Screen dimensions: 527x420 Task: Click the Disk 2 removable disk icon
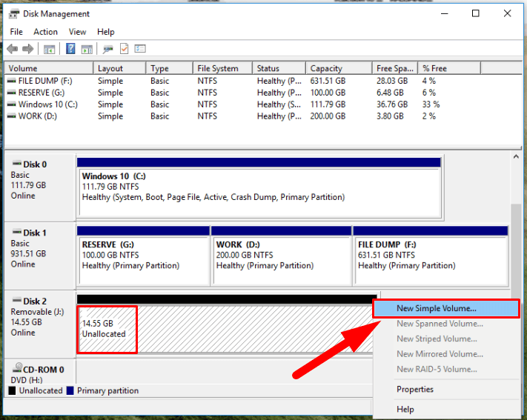coord(17,301)
